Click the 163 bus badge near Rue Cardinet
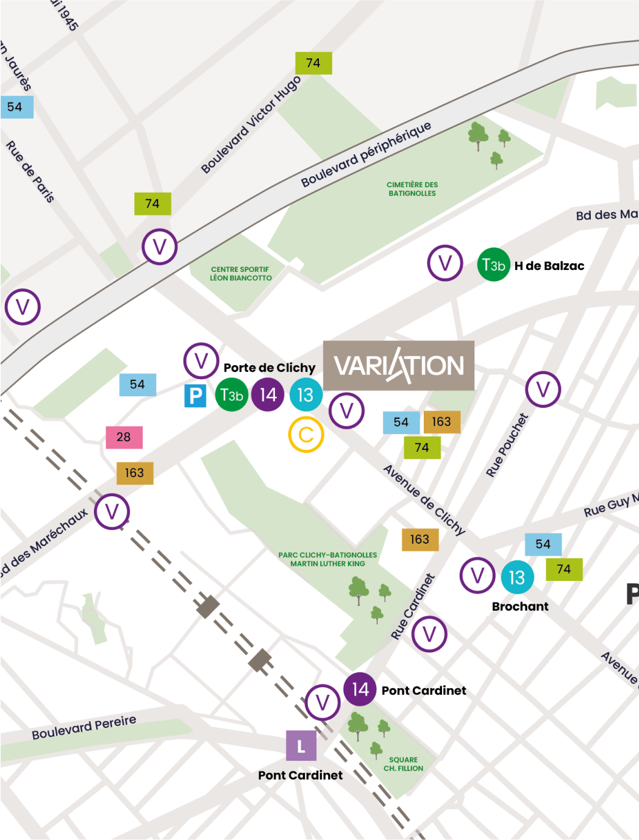 (x=420, y=539)
